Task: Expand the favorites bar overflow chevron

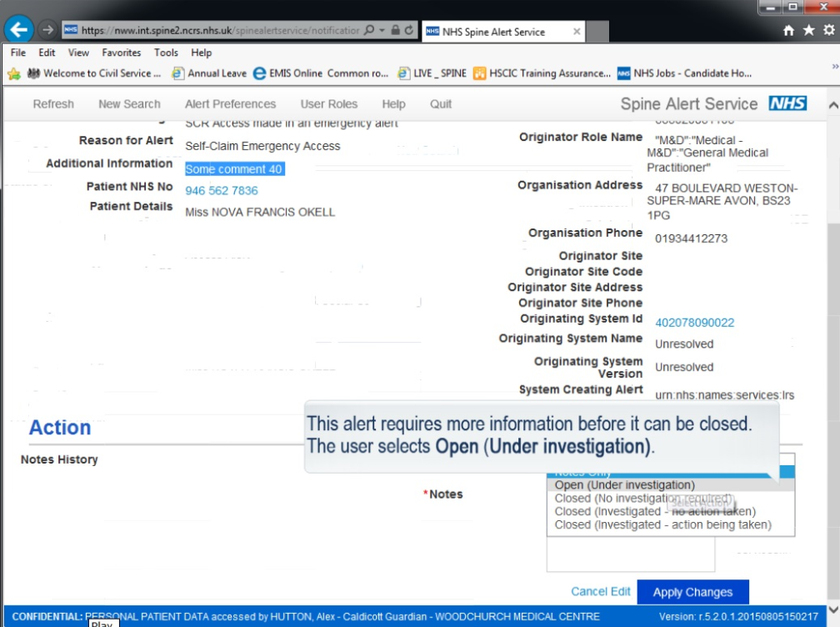Action: (x=835, y=67)
